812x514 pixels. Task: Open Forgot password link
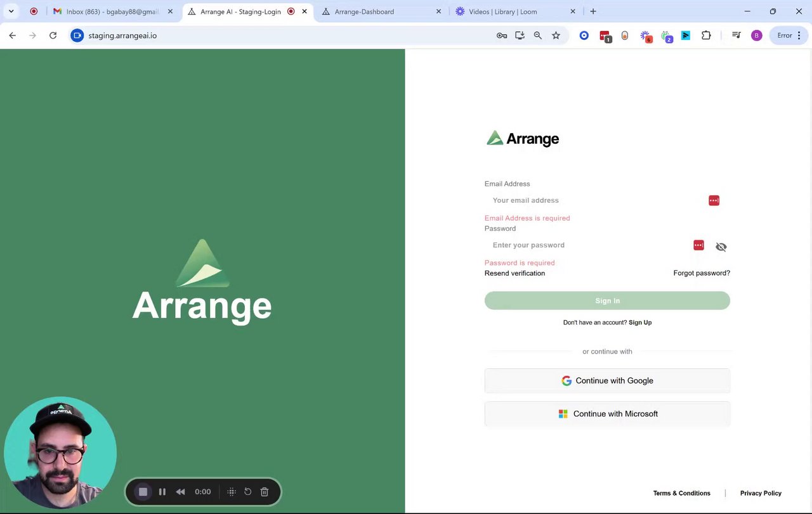[702, 273]
